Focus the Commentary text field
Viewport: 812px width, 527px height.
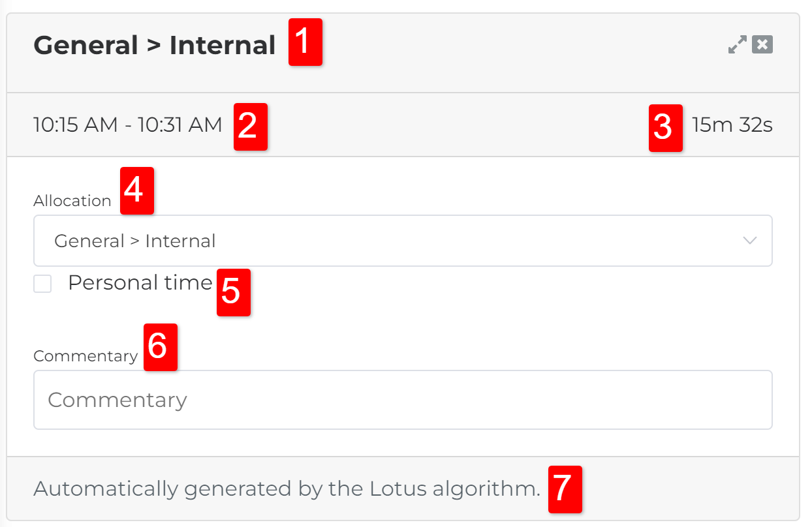click(x=403, y=400)
